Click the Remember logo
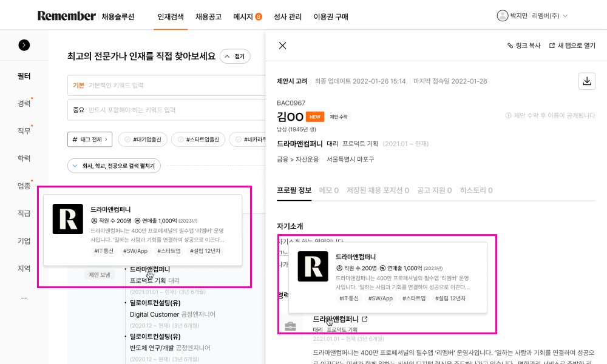Image resolution: width=607 pixels, height=364 pixels. pyautogui.click(x=67, y=16)
